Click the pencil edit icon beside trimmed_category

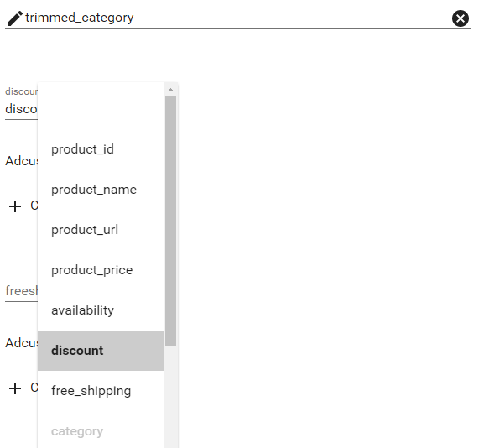[x=14, y=18]
